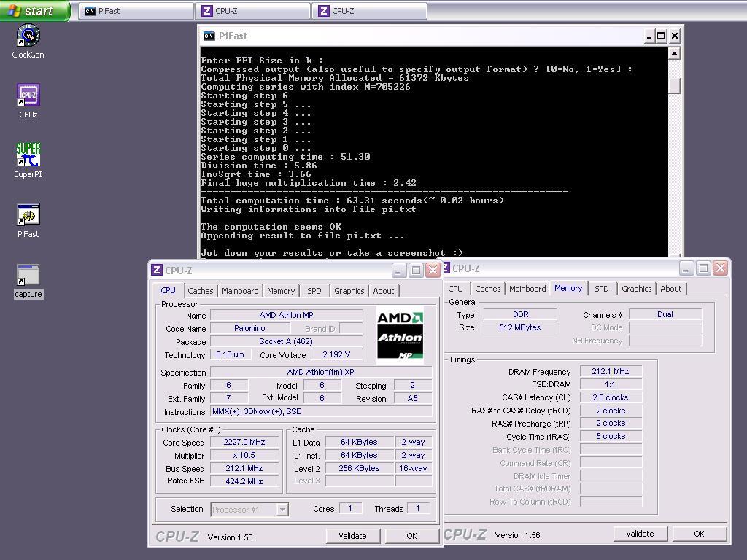
Task: Open the CPUz desktop shortcut
Action: click(x=28, y=101)
